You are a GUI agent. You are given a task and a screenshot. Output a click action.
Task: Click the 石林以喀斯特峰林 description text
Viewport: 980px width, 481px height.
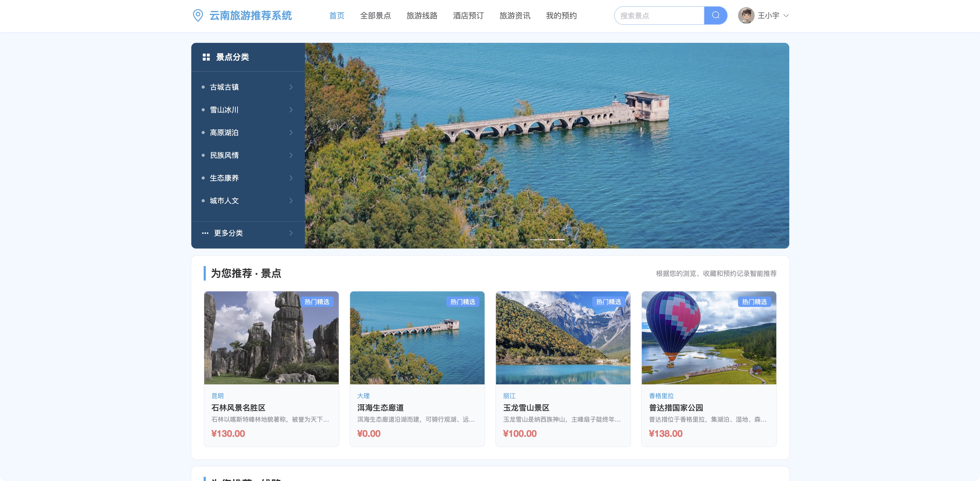coord(271,419)
